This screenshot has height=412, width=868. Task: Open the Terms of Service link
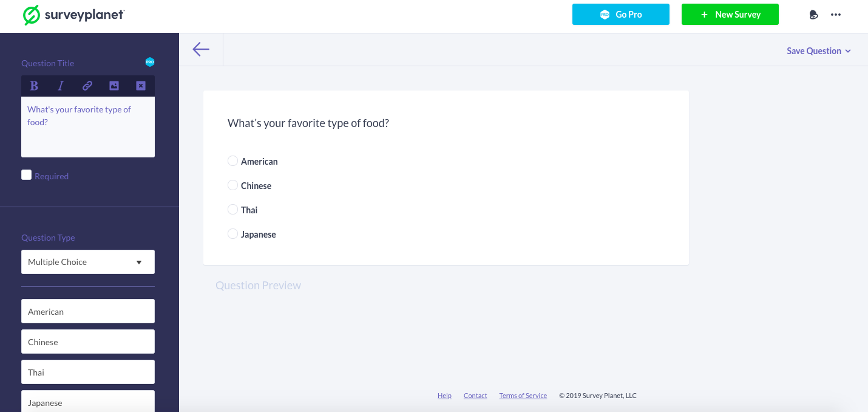(x=523, y=396)
